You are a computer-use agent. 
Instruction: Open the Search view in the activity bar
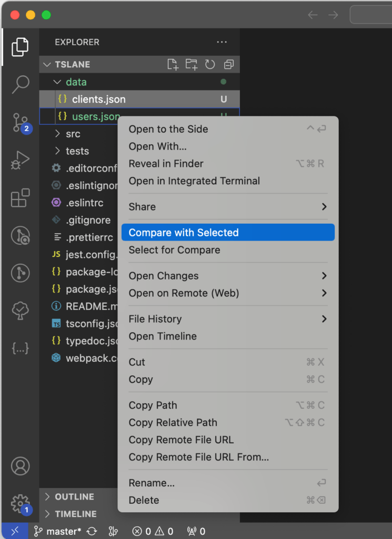click(x=20, y=84)
